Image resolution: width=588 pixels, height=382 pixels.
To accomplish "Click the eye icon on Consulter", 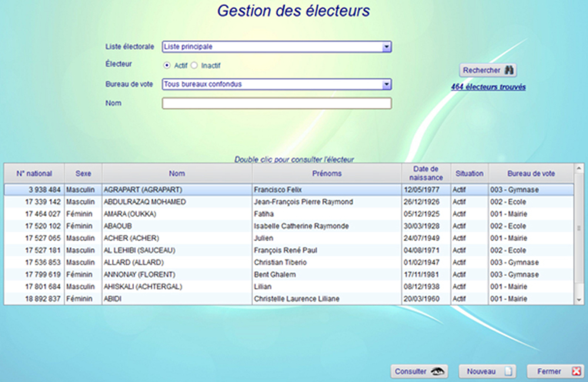I will click(x=437, y=371).
